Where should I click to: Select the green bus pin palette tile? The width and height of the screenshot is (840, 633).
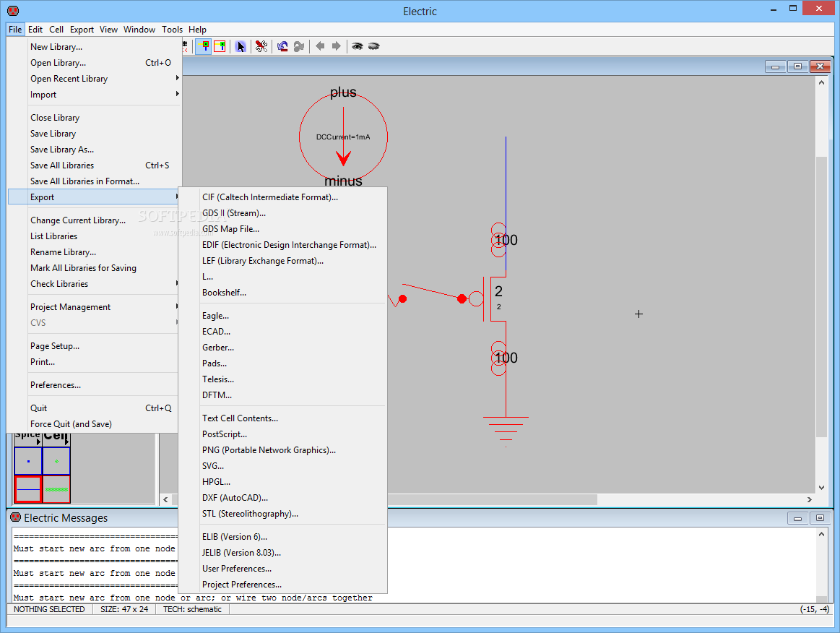(x=56, y=461)
